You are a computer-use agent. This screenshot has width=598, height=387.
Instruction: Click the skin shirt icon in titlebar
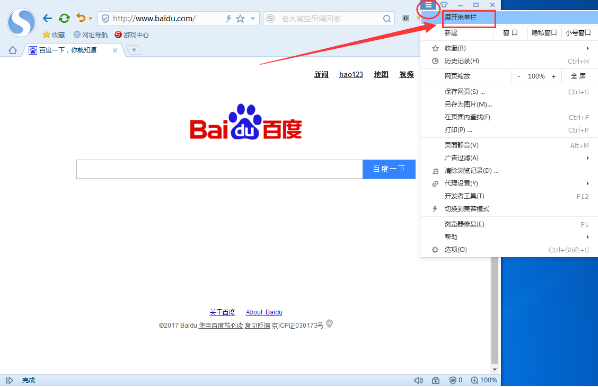pyautogui.click(x=444, y=5)
